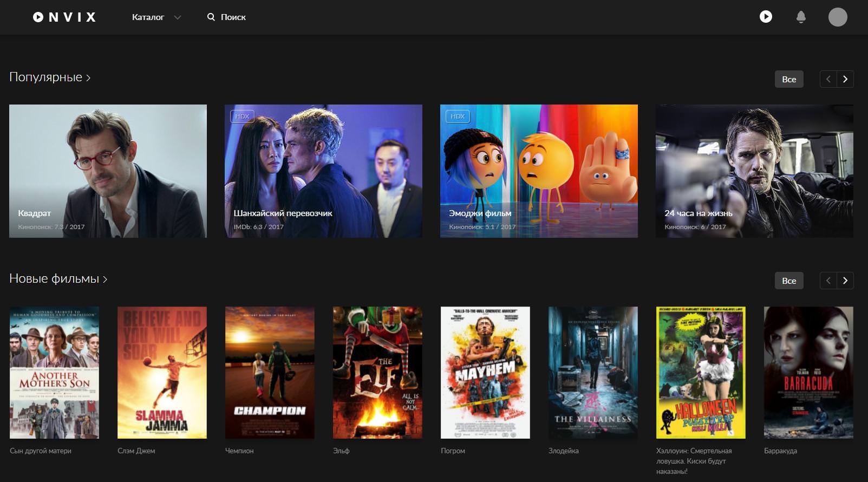Click HDX badge on Шанхайский перевозчик
This screenshot has height=482, width=868.
click(x=242, y=116)
